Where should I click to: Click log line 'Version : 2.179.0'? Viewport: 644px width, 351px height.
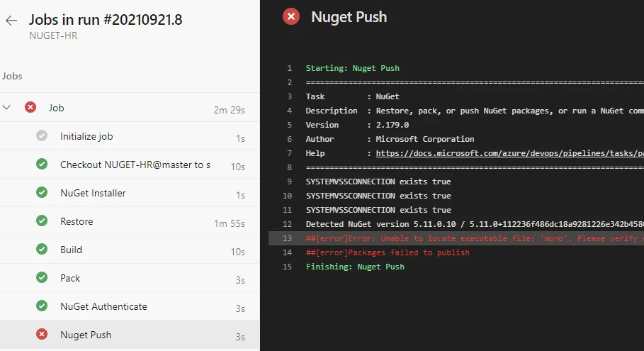[357, 125]
